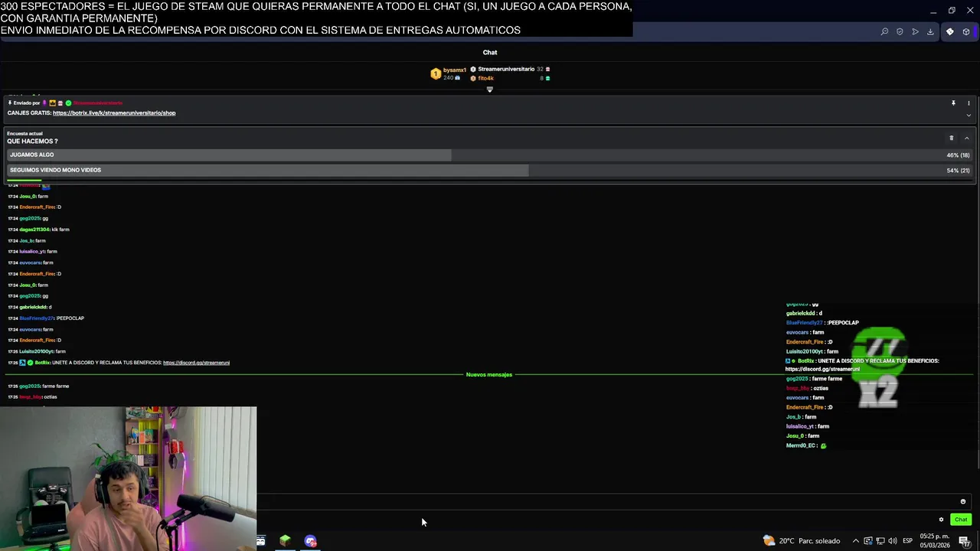The height and width of the screenshot is (551, 980).
Task: Click the diamond-shaped extension icon in toolbar
Action: point(950,31)
